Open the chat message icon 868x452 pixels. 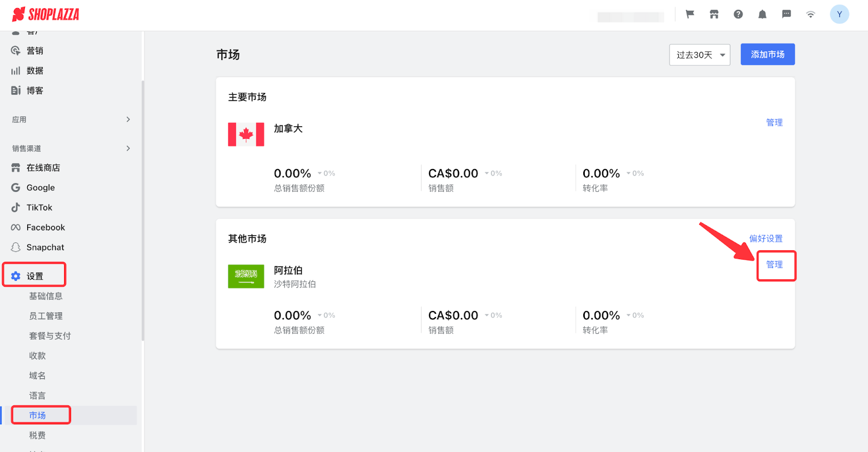(787, 15)
